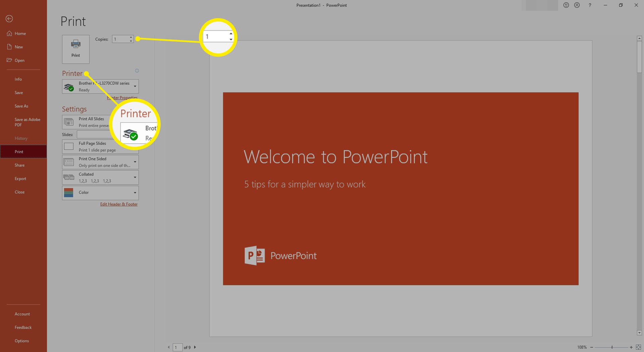Viewport: 644px width, 352px height.
Task: Click the preview scrollbar up arrow
Action: (639, 39)
